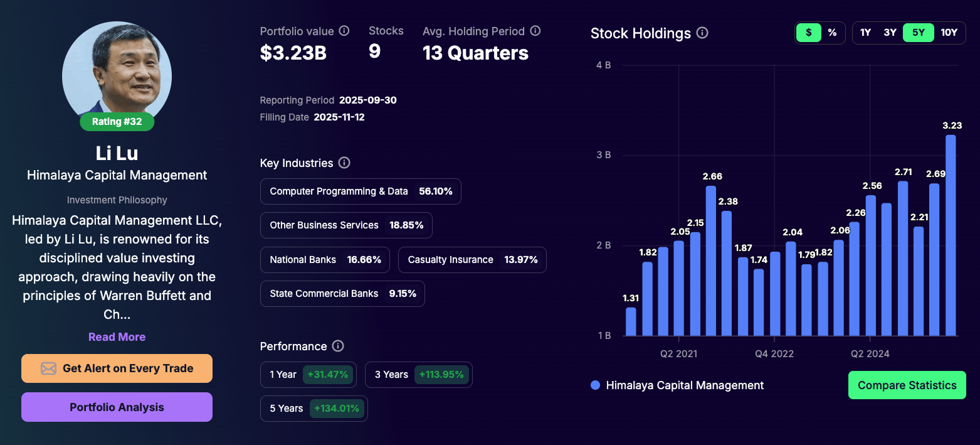
Task: Click the Portfolio value info icon
Action: click(x=344, y=30)
